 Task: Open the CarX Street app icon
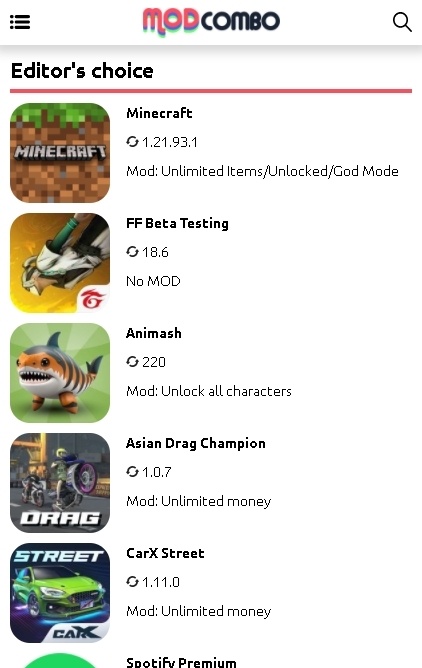[60, 593]
